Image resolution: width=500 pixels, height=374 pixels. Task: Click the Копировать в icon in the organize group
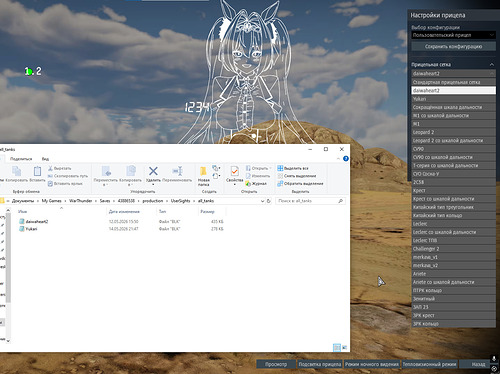point(130,171)
